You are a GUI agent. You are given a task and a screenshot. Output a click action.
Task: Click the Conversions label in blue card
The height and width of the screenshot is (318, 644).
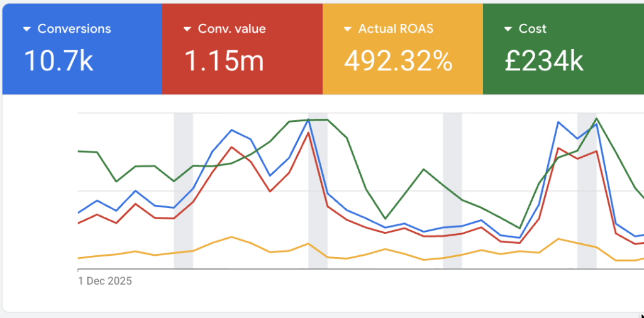click(74, 29)
